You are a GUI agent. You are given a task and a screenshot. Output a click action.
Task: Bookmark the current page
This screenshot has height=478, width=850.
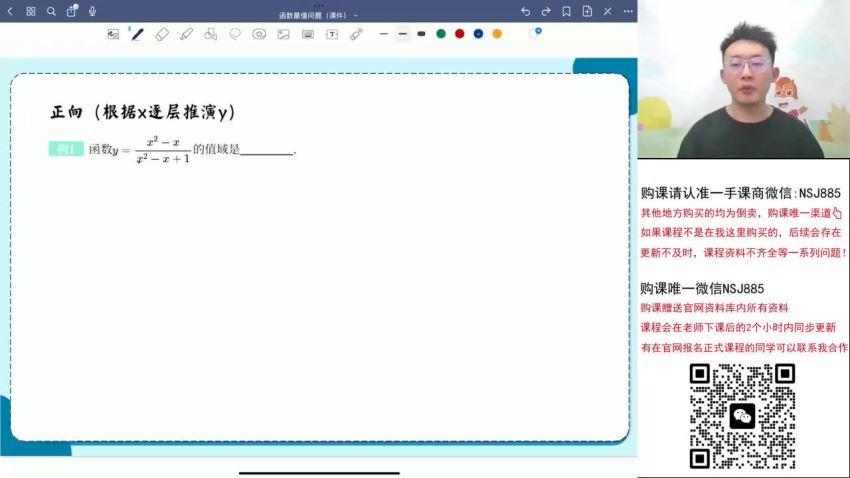pyautogui.click(x=566, y=11)
